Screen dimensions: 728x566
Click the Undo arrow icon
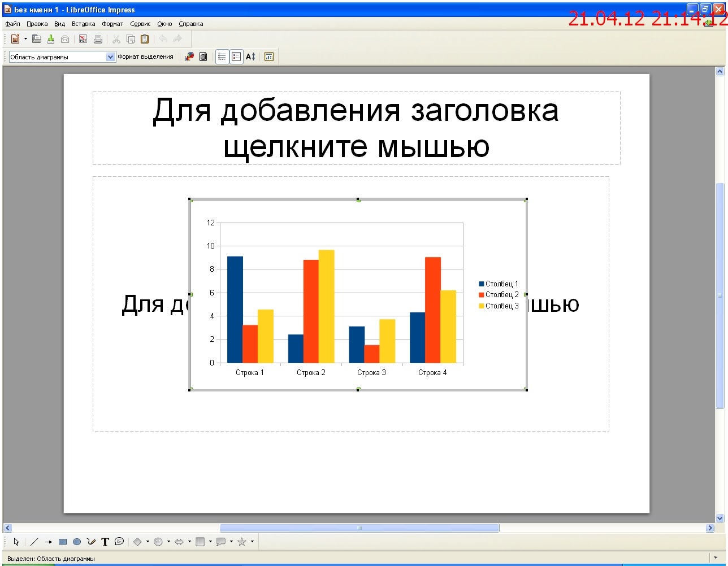(x=163, y=39)
